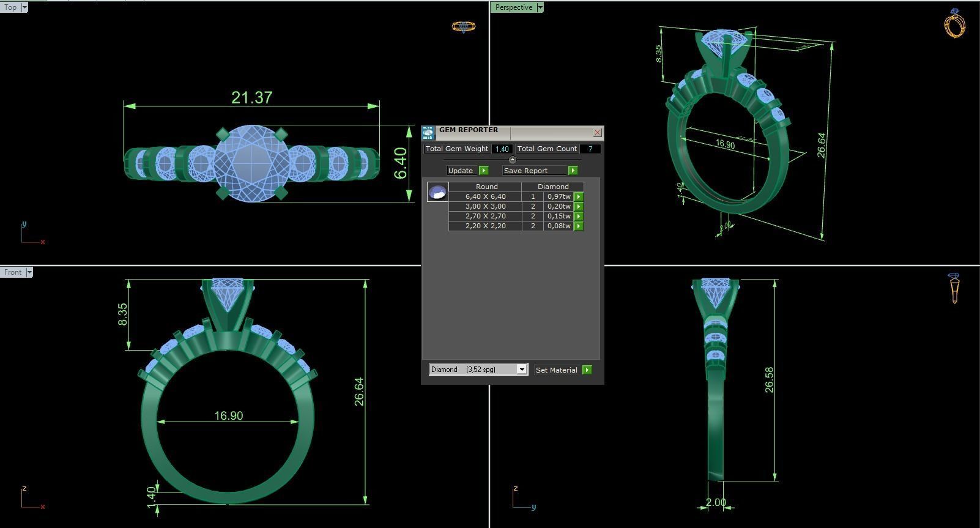Click the orange ring icon in side viewport corner
The image size is (980, 528).
[x=954, y=288]
